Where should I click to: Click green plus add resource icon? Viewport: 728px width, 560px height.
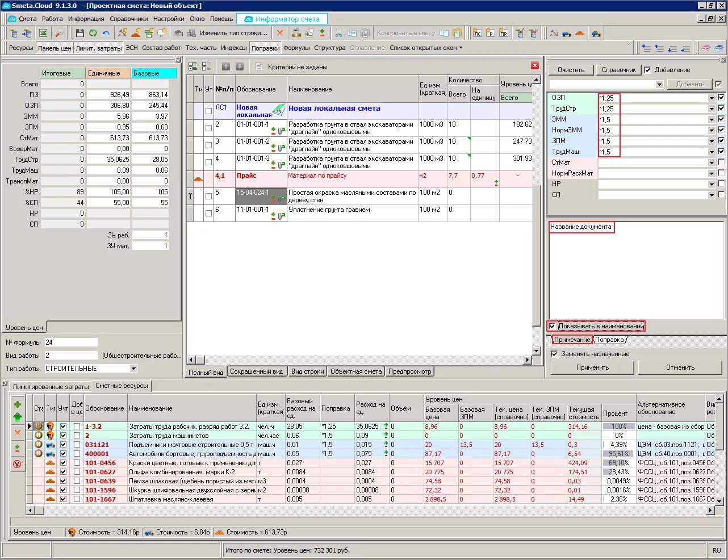[18, 404]
